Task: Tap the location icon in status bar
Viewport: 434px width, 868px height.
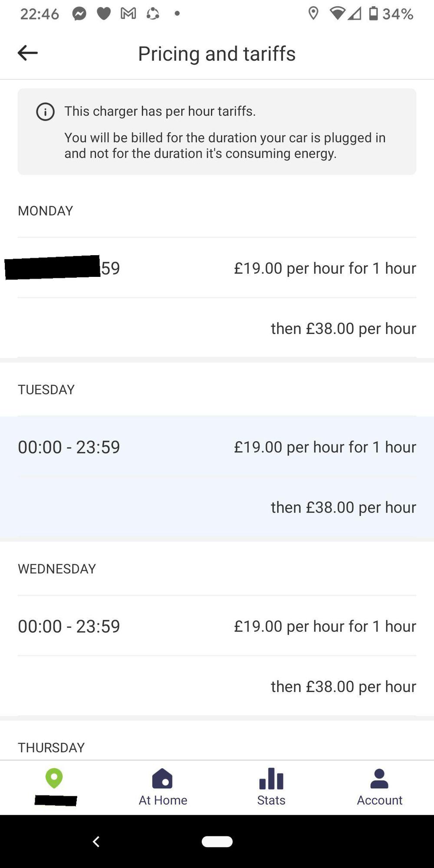Action: tap(313, 14)
